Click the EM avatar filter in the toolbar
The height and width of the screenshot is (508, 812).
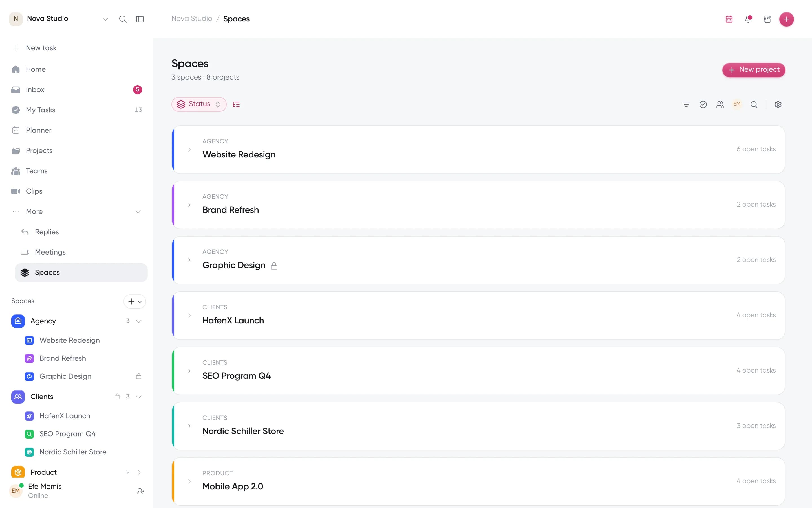(737, 104)
